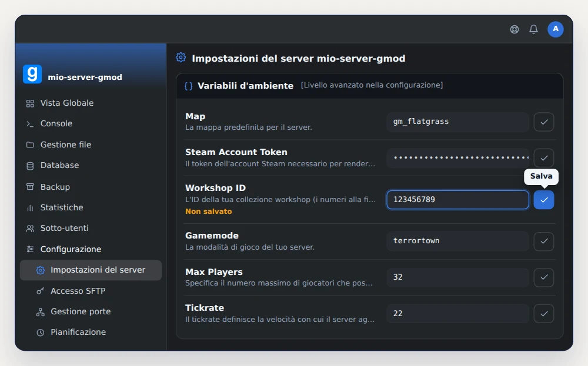588x366 pixels.
Task: Select Impostazioni del server submenu item
Action: point(91,270)
